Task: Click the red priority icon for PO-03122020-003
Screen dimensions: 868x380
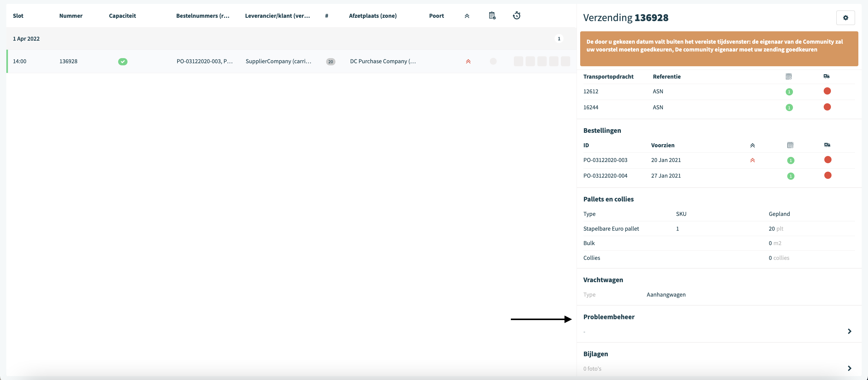Action: [x=753, y=160]
